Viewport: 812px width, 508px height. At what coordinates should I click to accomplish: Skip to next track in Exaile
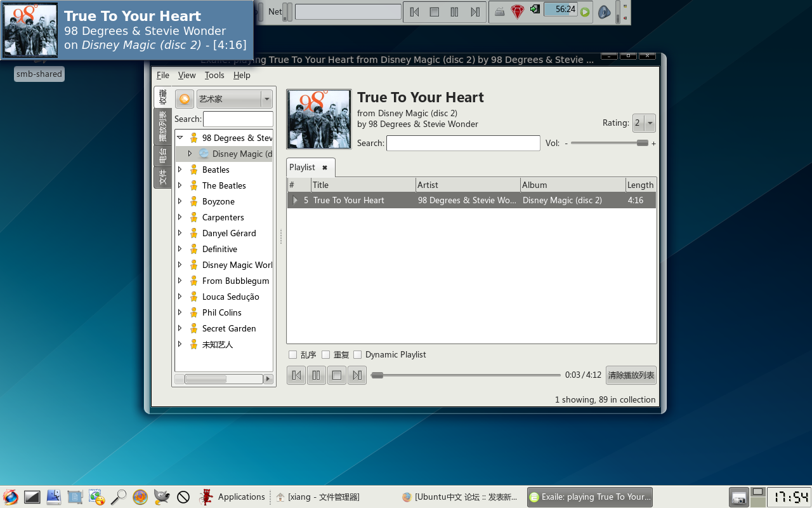pos(357,375)
